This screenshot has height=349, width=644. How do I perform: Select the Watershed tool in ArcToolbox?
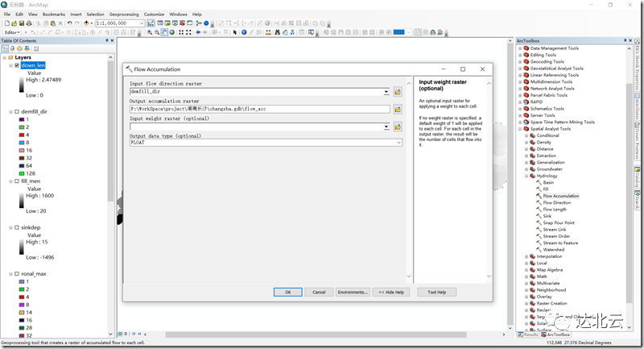click(554, 250)
